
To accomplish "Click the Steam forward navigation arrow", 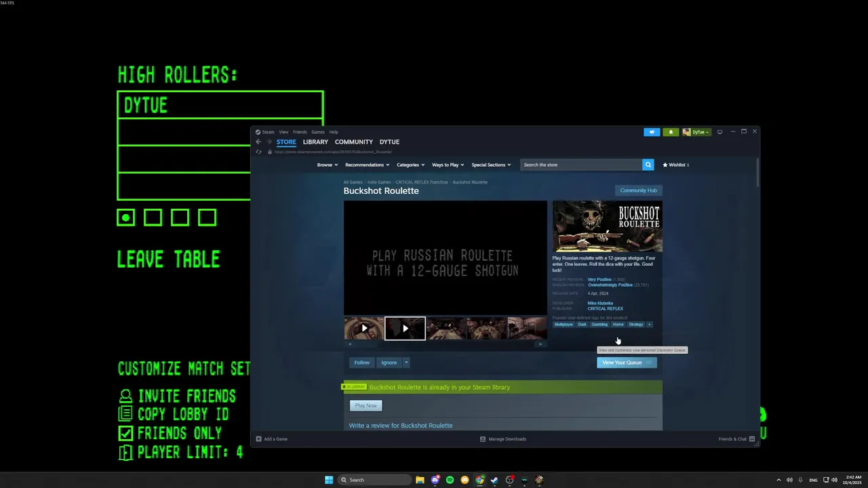I will click(x=269, y=142).
